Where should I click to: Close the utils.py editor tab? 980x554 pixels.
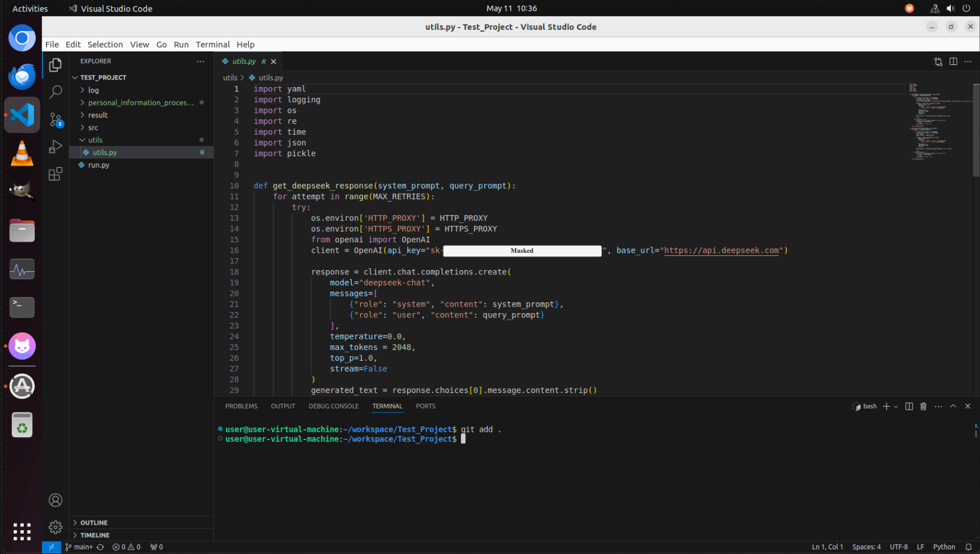[x=274, y=61]
